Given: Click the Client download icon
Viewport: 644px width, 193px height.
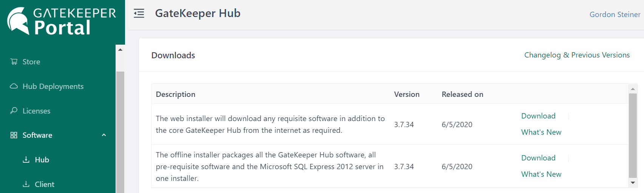Looking at the screenshot, I should [x=26, y=184].
